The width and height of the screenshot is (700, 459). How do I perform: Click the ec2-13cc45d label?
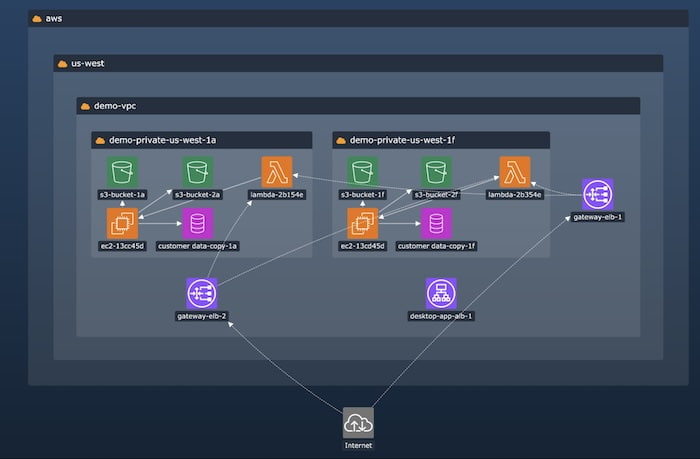point(122,246)
